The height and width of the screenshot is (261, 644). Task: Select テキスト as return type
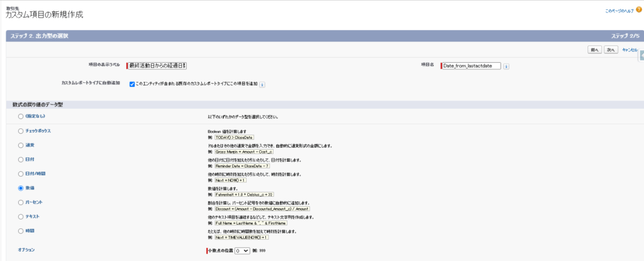(21, 216)
